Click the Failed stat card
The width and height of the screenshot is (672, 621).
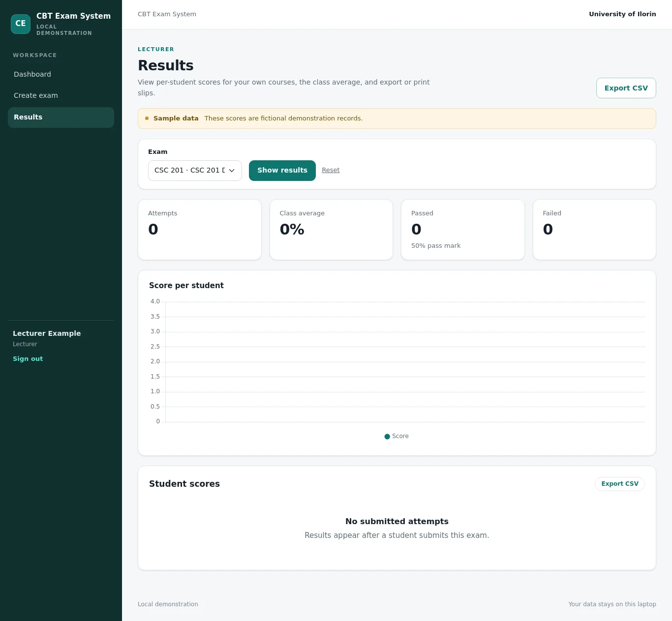coord(594,230)
